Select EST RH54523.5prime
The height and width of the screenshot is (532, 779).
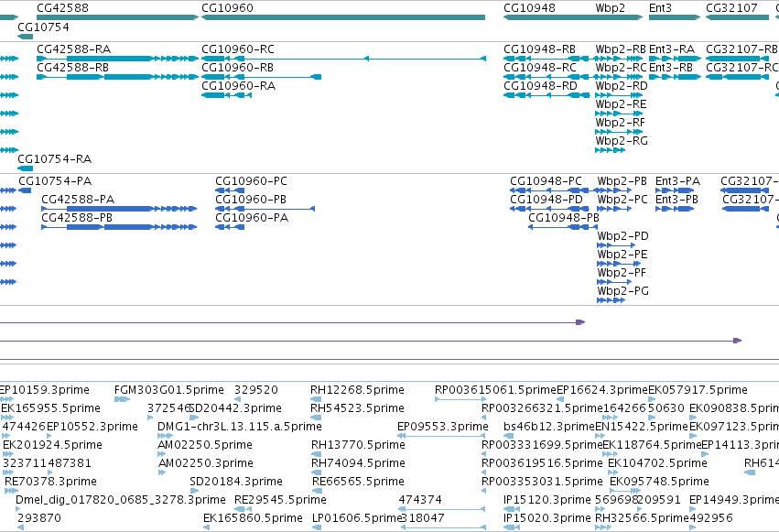pyautogui.click(x=357, y=408)
